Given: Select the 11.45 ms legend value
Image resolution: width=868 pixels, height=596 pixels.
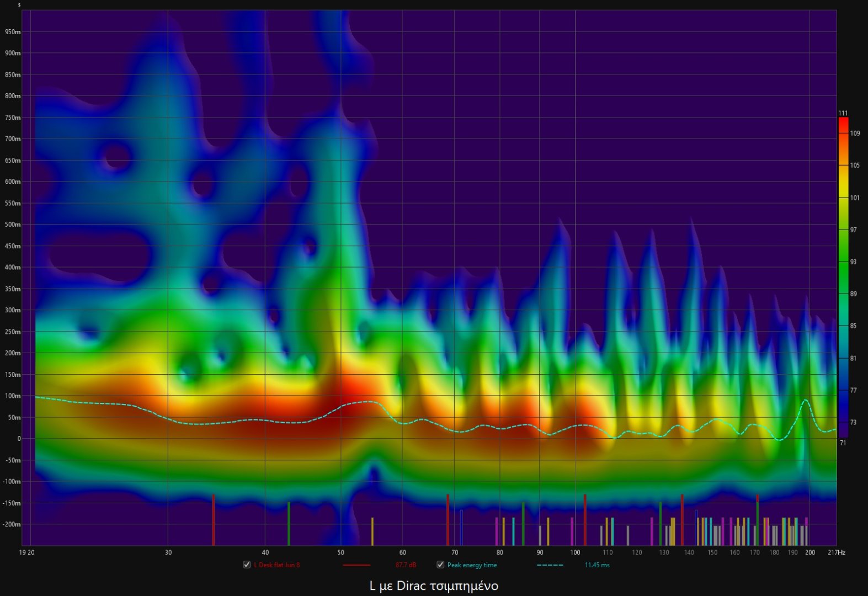Looking at the screenshot, I should click(597, 565).
